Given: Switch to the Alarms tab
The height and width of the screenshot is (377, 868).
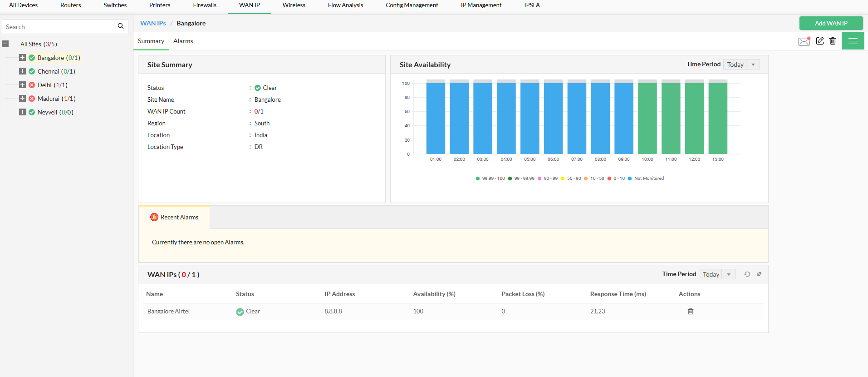Looking at the screenshot, I should click(183, 41).
